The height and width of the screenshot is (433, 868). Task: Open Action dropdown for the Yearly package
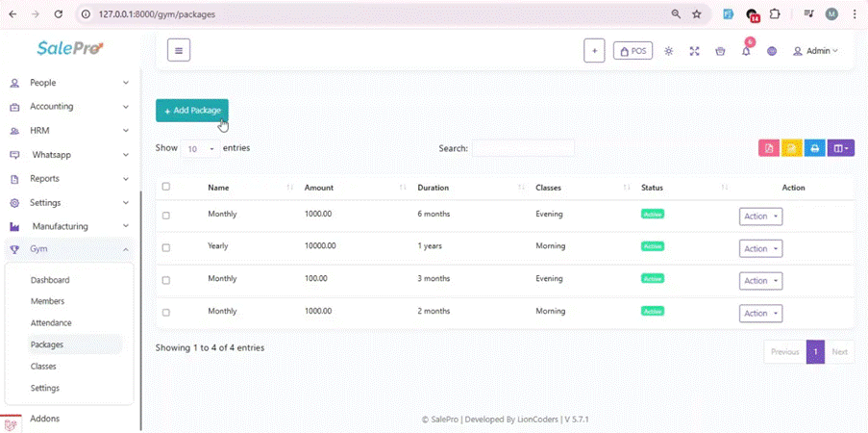[760, 248]
